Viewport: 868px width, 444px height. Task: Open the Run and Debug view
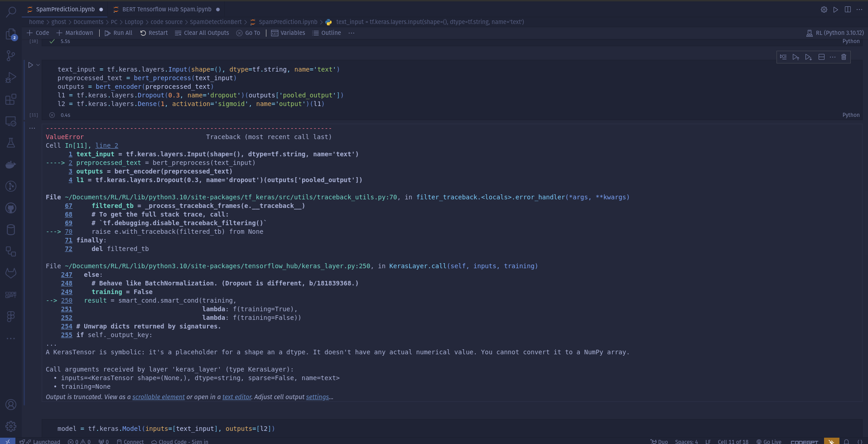pyautogui.click(x=11, y=77)
